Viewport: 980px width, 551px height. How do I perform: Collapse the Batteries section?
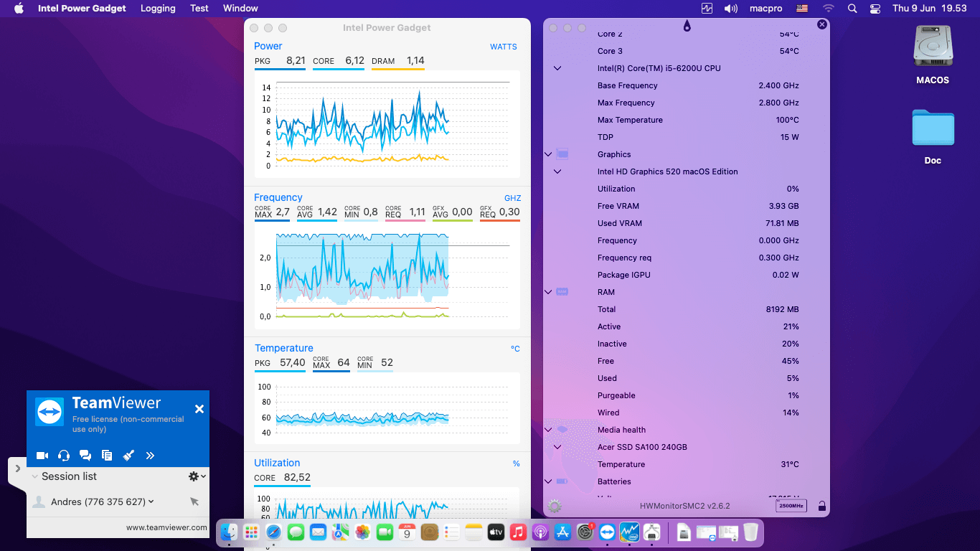(x=548, y=481)
